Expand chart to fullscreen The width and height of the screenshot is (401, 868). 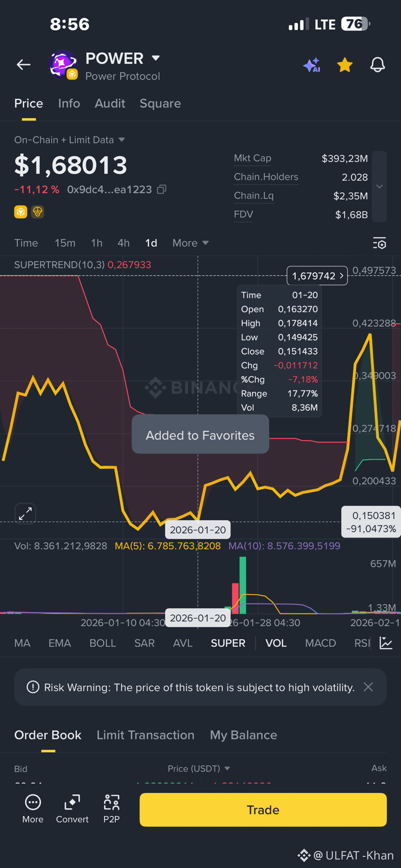pyautogui.click(x=25, y=513)
